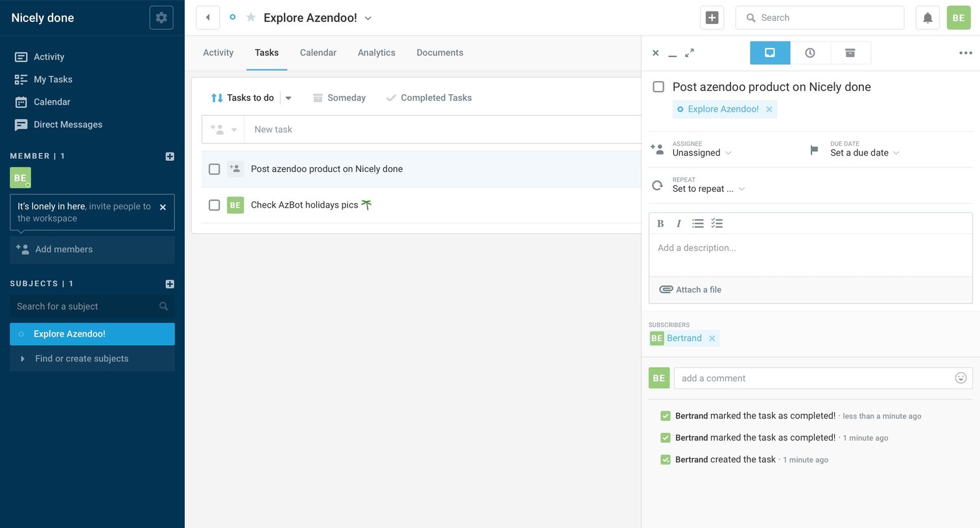Image resolution: width=980 pixels, height=528 pixels.
Task: Show the Someday tasks
Action: point(339,98)
